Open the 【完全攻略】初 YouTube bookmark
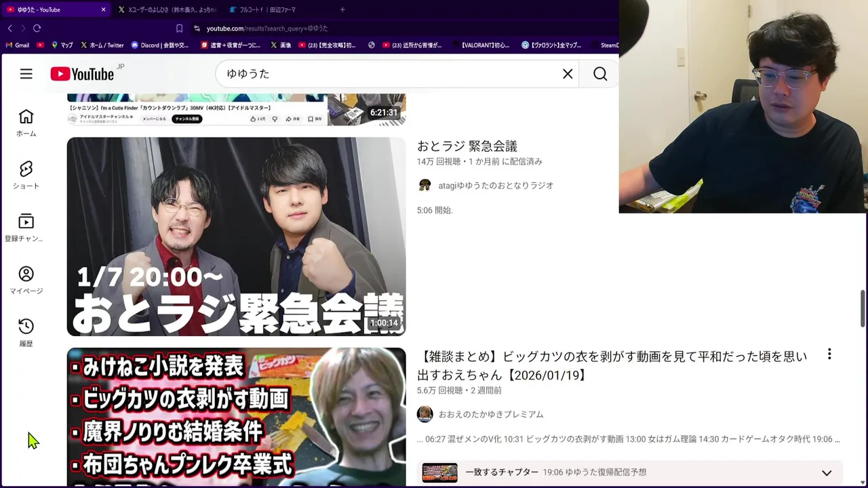This screenshot has height=488, width=868. point(327,45)
